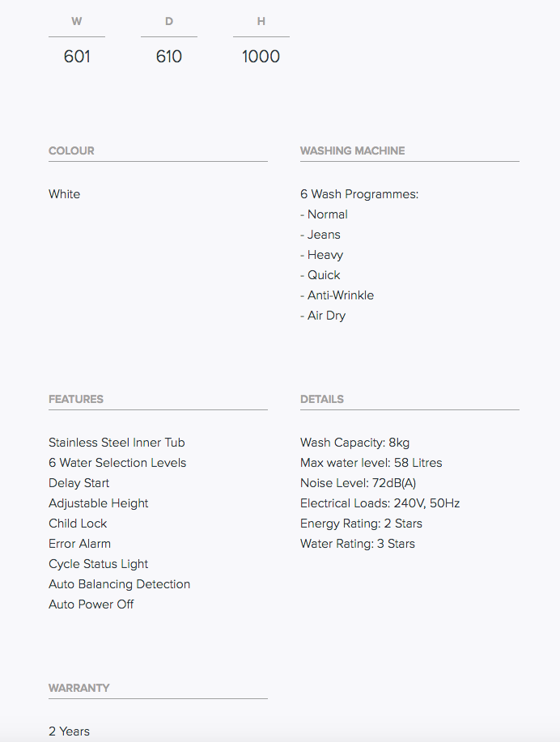Viewport: 560px width, 742px height.
Task: Click the White colour text
Action: [65, 194]
